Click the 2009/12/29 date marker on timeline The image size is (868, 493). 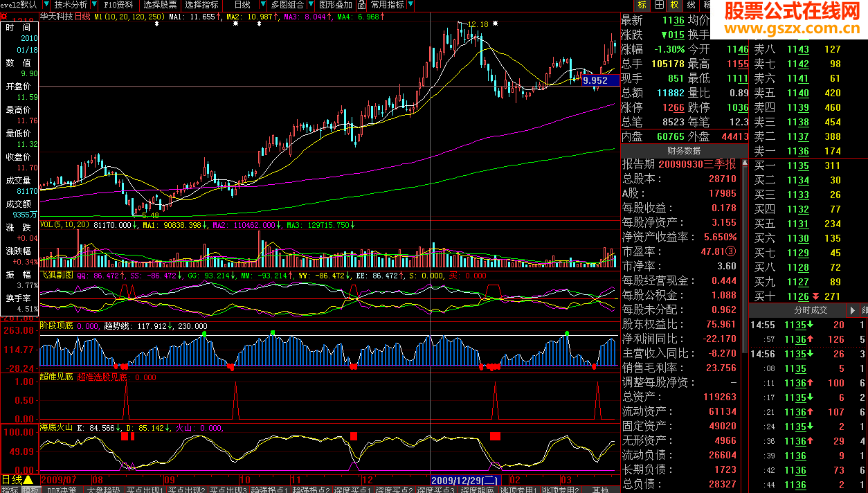pos(465,479)
